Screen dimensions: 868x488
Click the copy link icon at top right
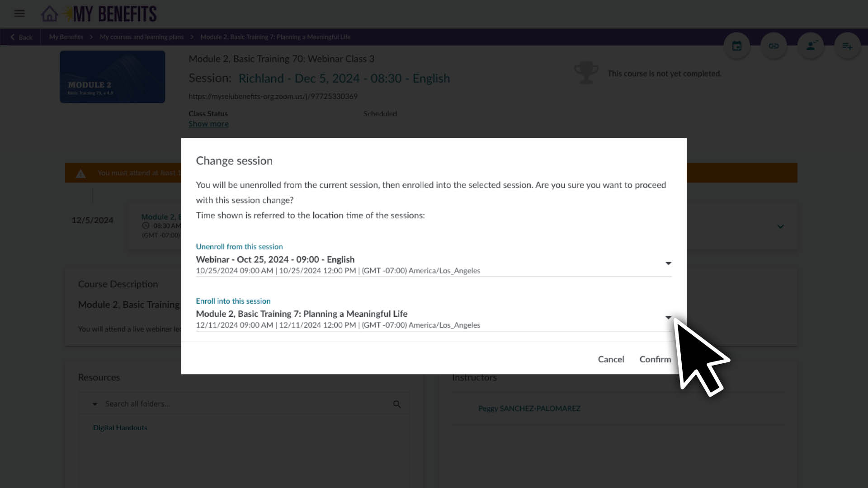coord(774,45)
